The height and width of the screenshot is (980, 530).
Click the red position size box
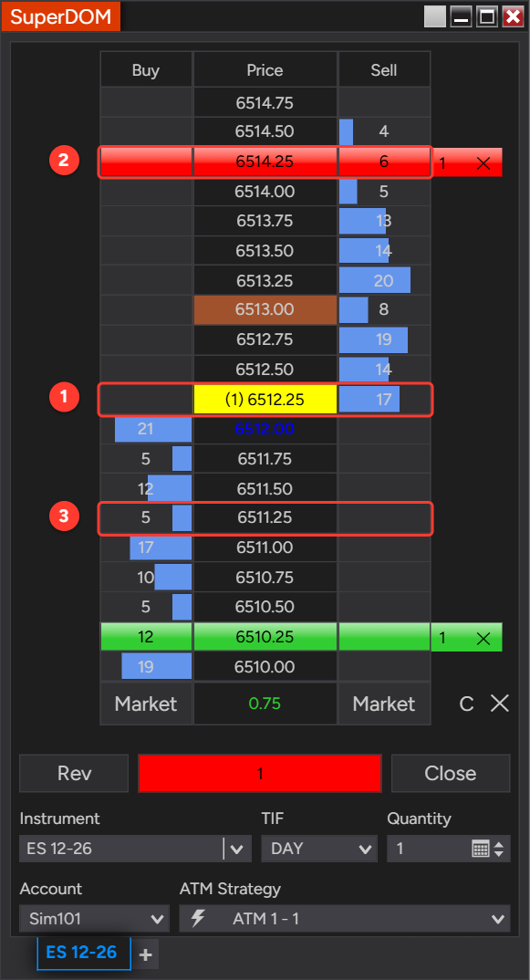[260, 773]
